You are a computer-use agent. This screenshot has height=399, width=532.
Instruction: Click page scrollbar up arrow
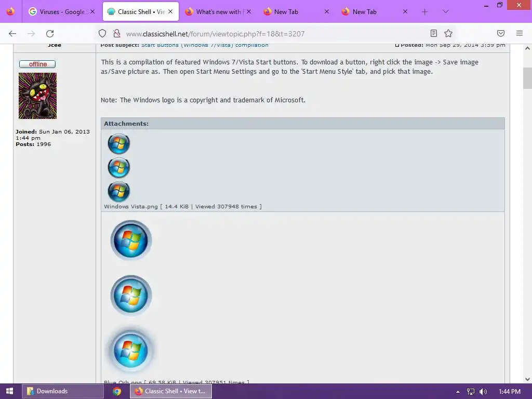(x=527, y=48)
